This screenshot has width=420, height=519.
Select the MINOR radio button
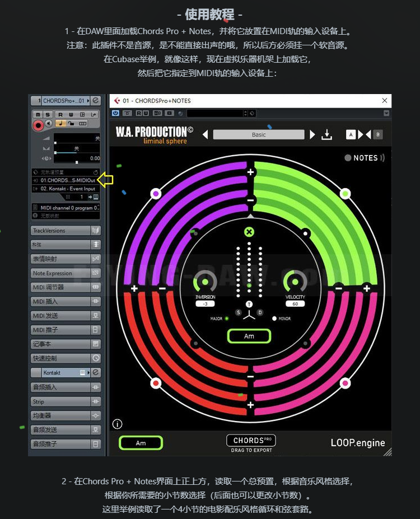(274, 319)
